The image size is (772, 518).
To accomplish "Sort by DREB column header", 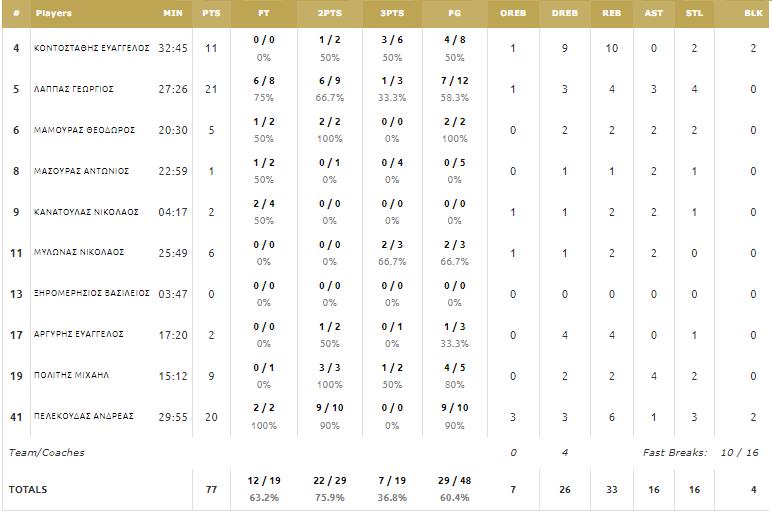I will coord(565,13).
